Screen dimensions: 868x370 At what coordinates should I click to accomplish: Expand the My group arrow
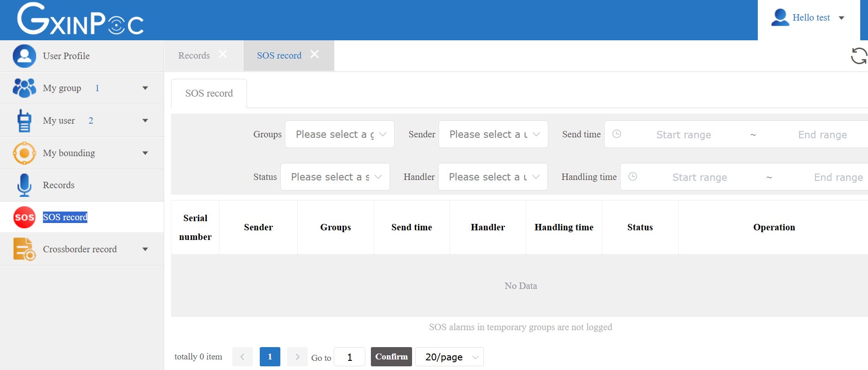pos(145,88)
